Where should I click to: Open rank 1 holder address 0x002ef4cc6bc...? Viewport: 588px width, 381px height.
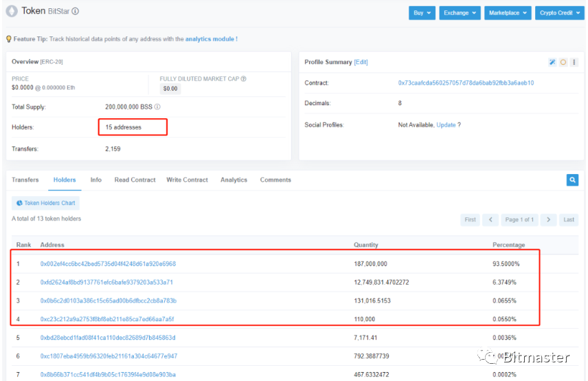108,264
